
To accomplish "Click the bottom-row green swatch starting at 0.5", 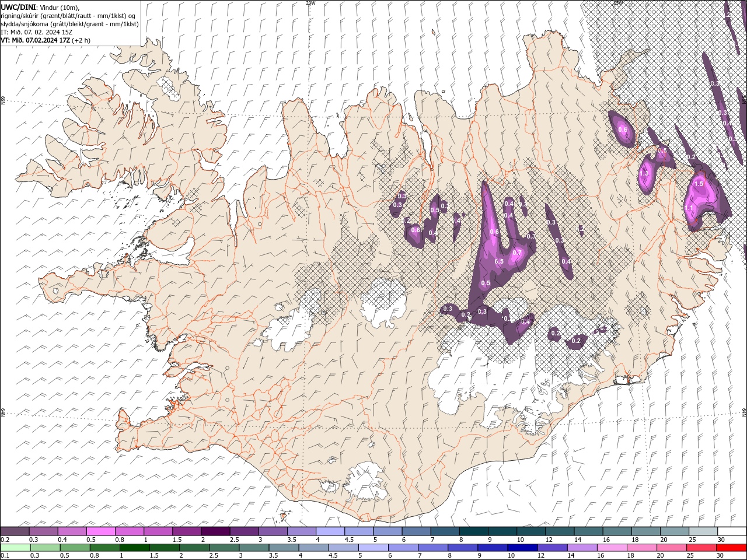I will 75,548.
